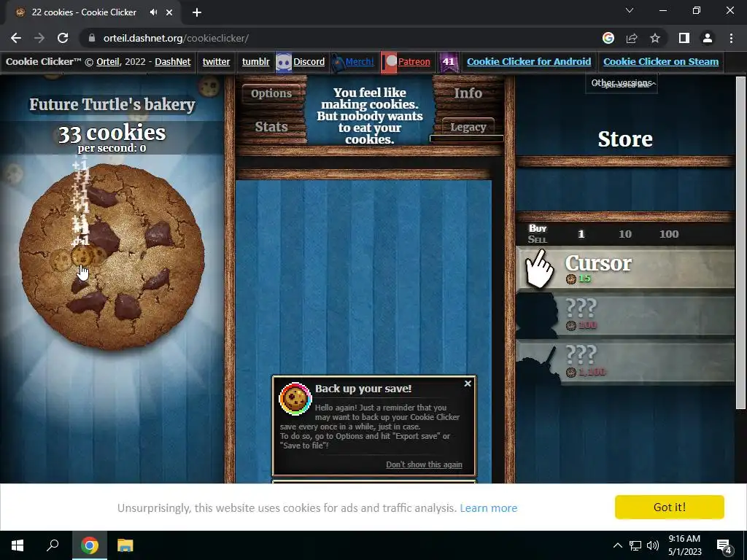The width and height of the screenshot is (747, 560).
Task: Open the tab search chevron
Action: [x=630, y=10]
